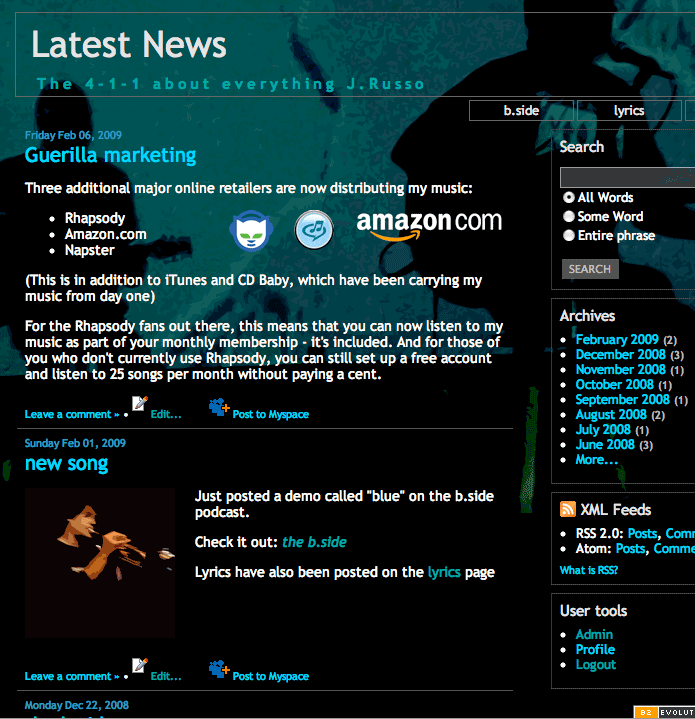The image size is (695, 719).
Task: Open the b.side tab
Action: tap(521, 111)
